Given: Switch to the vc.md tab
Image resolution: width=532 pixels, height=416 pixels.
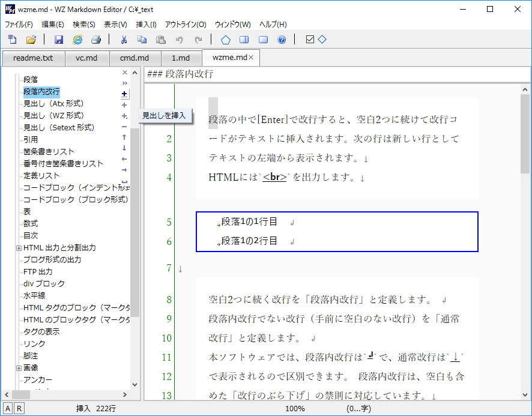Looking at the screenshot, I should click(x=86, y=58).
